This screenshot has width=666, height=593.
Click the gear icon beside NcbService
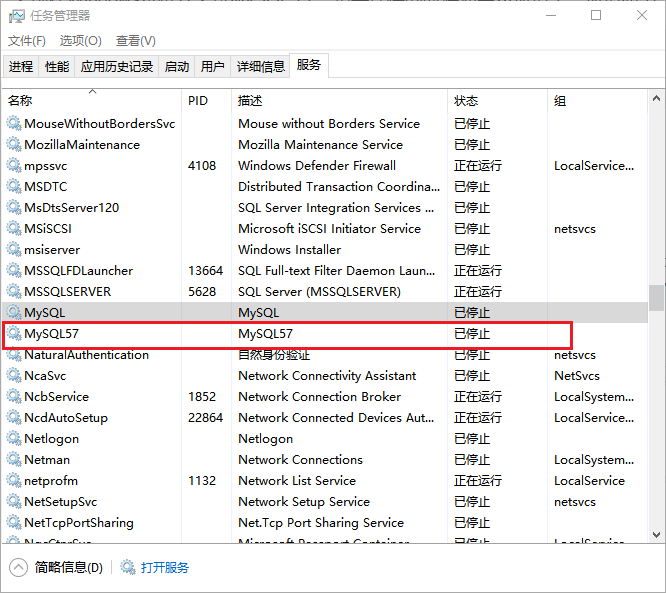[x=14, y=396]
